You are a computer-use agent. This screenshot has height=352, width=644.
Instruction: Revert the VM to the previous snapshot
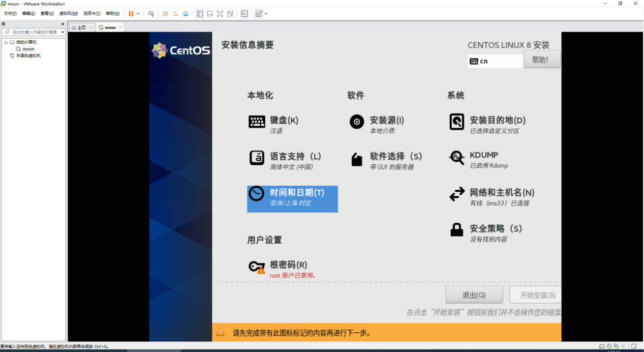click(x=175, y=14)
